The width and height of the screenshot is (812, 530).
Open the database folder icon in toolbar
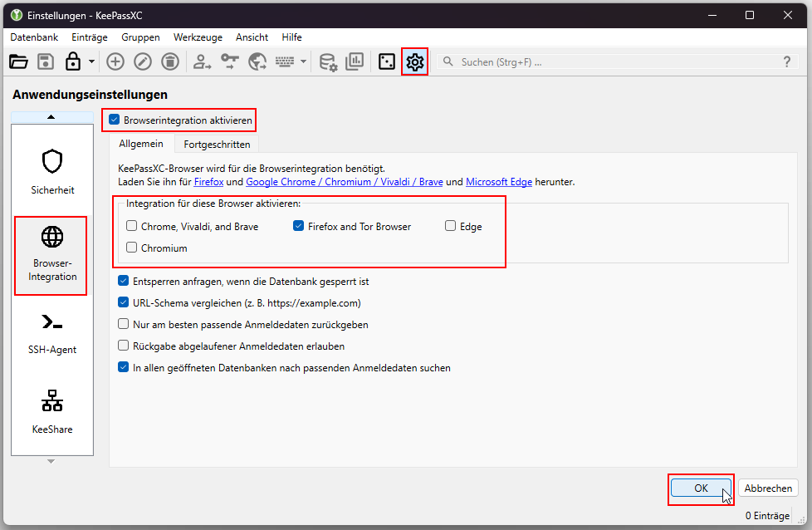[18, 61]
